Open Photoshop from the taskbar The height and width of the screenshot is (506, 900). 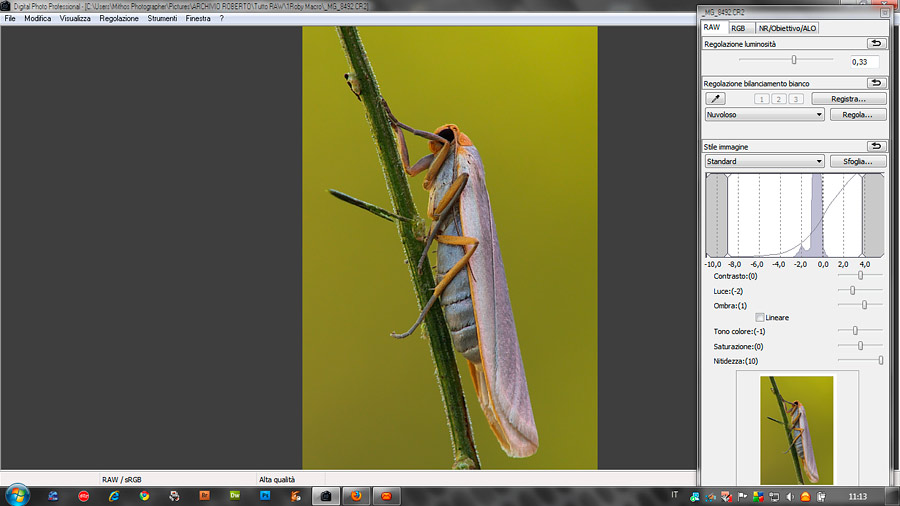[x=265, y=496]
